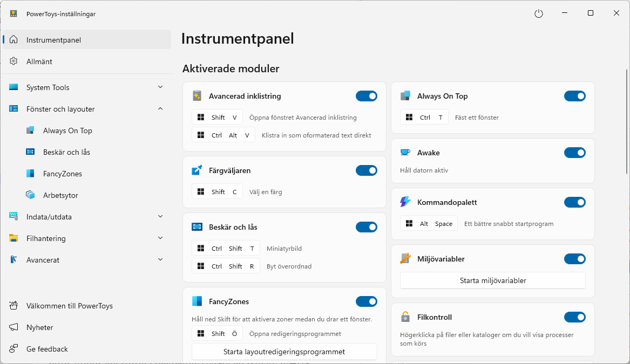This screenshot has height=364, width=630.
Task: Click the Awake module icon
Action: coord(405,153)
